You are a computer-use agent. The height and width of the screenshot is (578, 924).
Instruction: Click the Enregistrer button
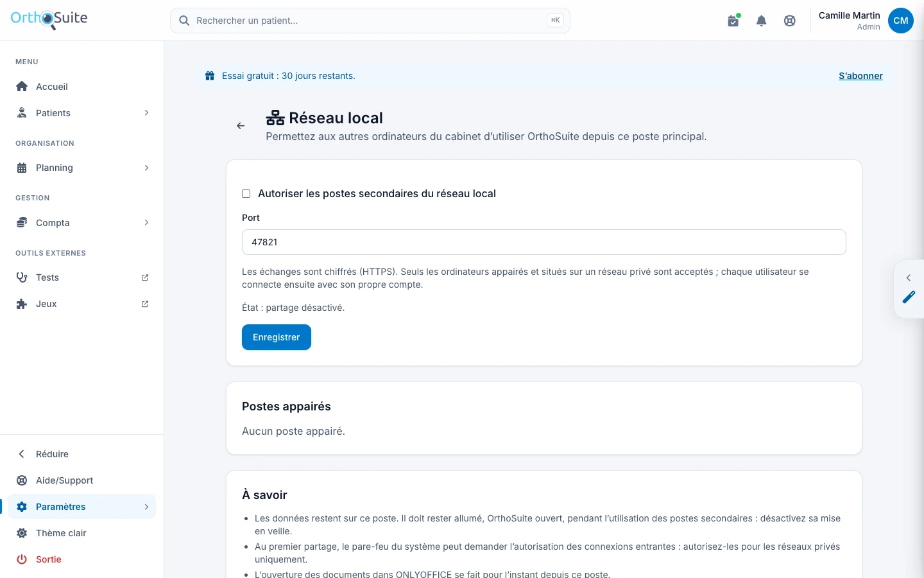coord(277,337)
